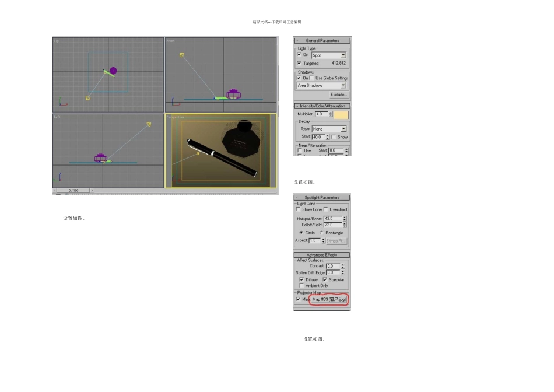Click the time slider previous-frame arrow
Image resolution: width=554 pixels, height=392 pixels.
coord(55,191)
